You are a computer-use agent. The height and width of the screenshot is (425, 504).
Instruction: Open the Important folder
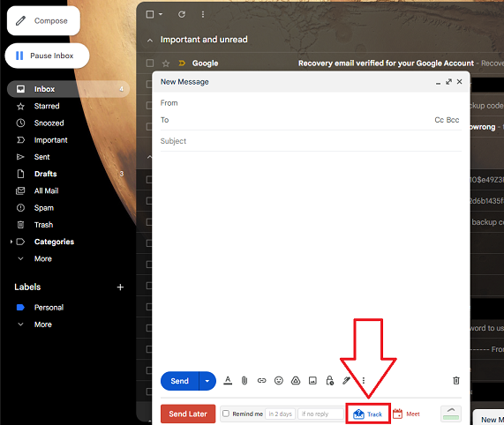[x=50, y=140]
